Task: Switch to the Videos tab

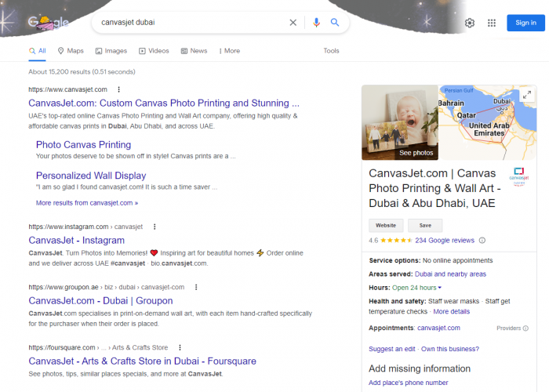Action: tap(154, 51)
